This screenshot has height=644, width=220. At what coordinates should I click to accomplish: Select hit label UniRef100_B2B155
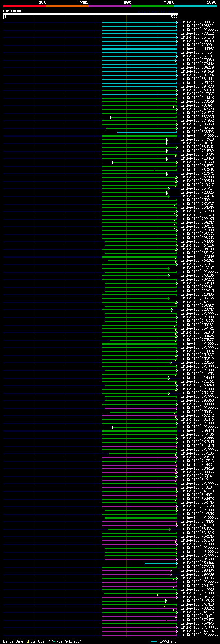click(197, 362)
